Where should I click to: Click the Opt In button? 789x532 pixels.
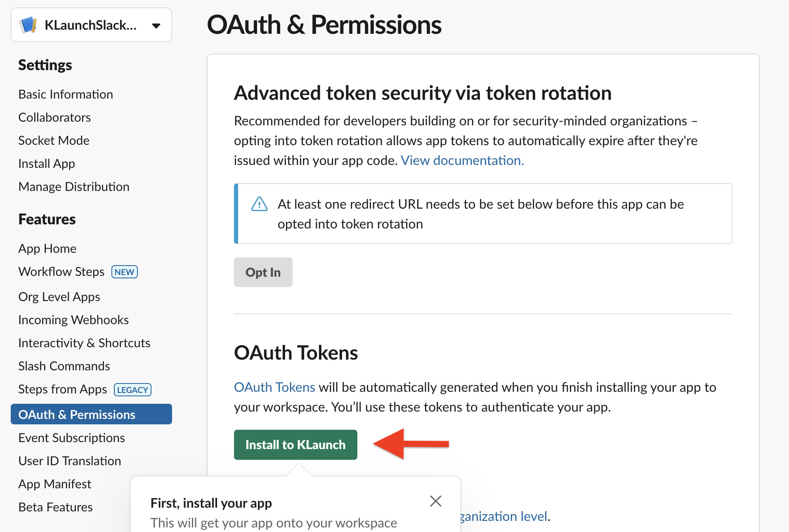coord(263,272)
